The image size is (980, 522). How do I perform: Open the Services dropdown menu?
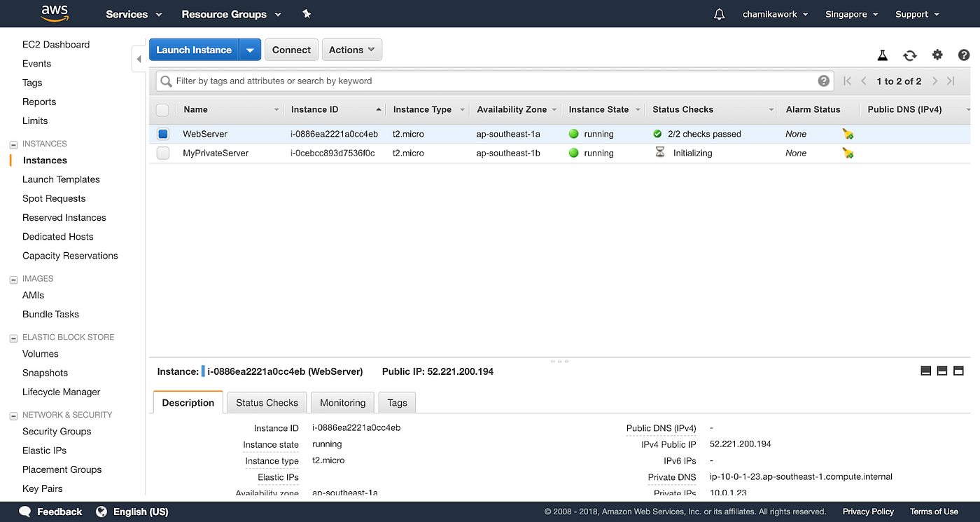134,14
